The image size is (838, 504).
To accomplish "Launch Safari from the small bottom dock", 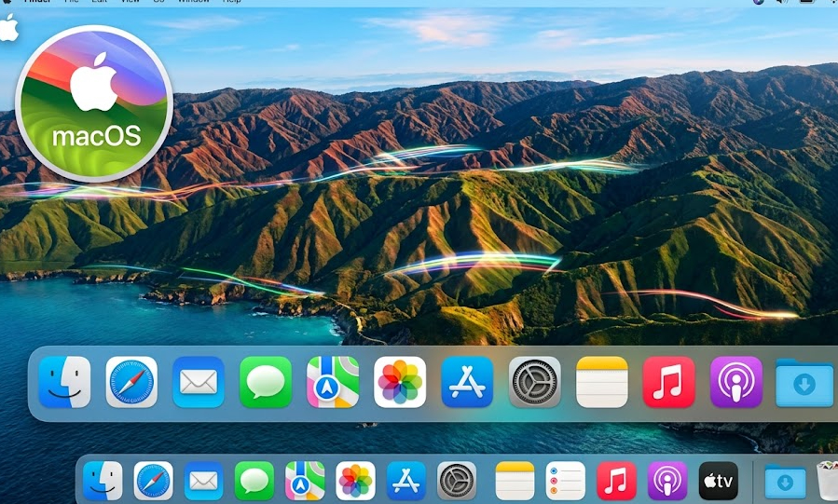I will coord(154,481).
